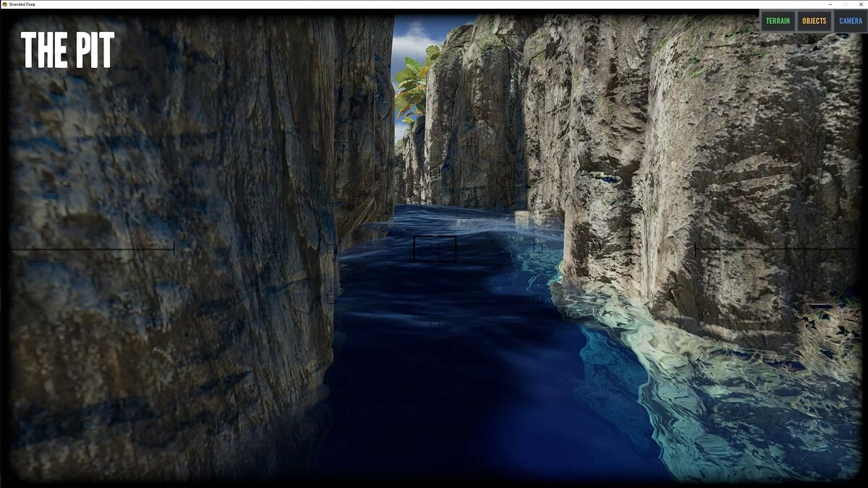Viewport: 868px width, 488px height.
Task: Close the Stranded Deep window
Action: point(860,4)
